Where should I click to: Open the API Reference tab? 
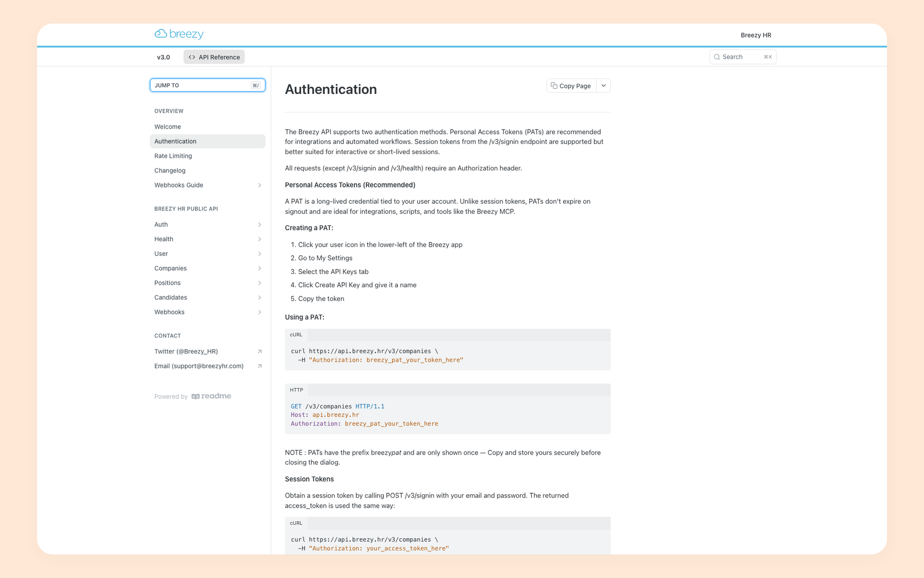coord(214,57)
